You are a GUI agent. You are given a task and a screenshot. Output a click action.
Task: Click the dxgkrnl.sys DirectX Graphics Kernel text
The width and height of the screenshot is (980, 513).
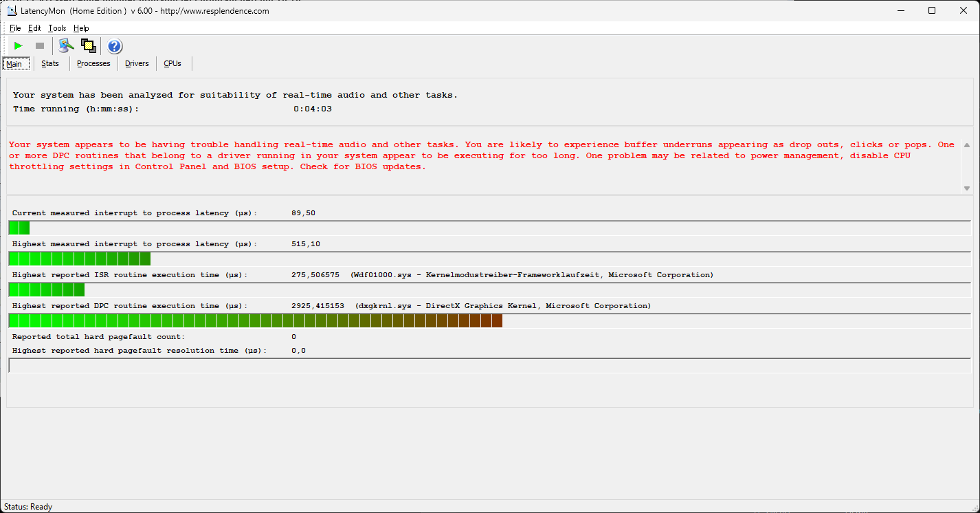[503, 306]
